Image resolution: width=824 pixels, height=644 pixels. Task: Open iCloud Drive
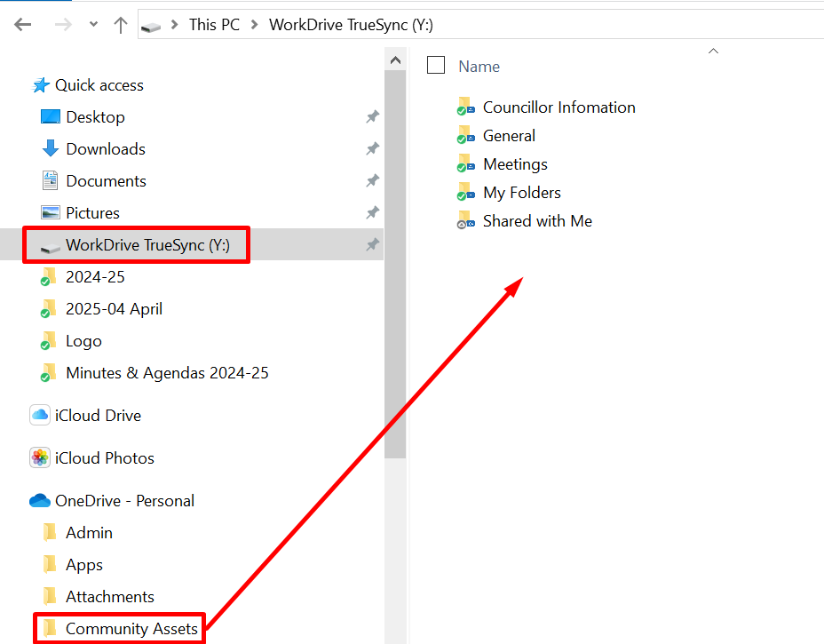[98, 416]
